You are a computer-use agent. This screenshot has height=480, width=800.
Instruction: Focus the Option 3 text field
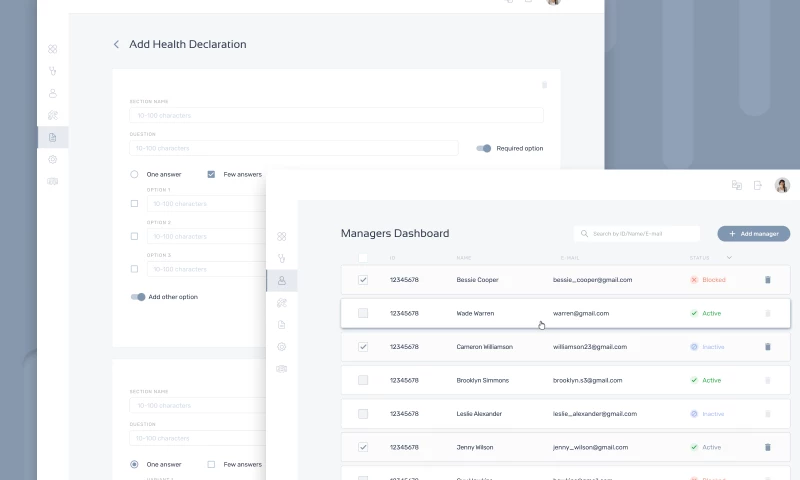tap(206, 269)
